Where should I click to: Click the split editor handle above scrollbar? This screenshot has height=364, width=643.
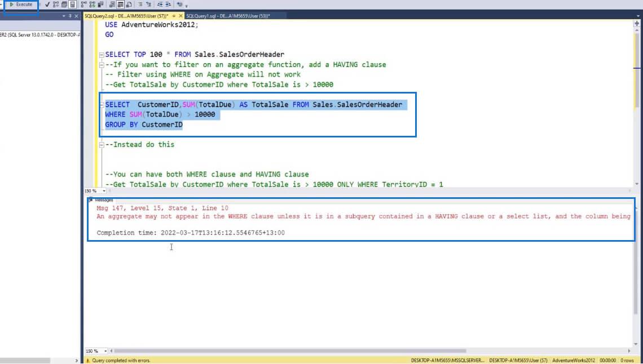click(x=637, y=24)
